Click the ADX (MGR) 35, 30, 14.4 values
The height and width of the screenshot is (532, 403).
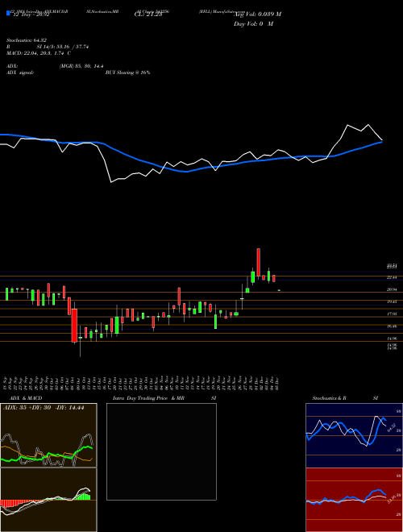pyautogui.click(x=81, y=66)
